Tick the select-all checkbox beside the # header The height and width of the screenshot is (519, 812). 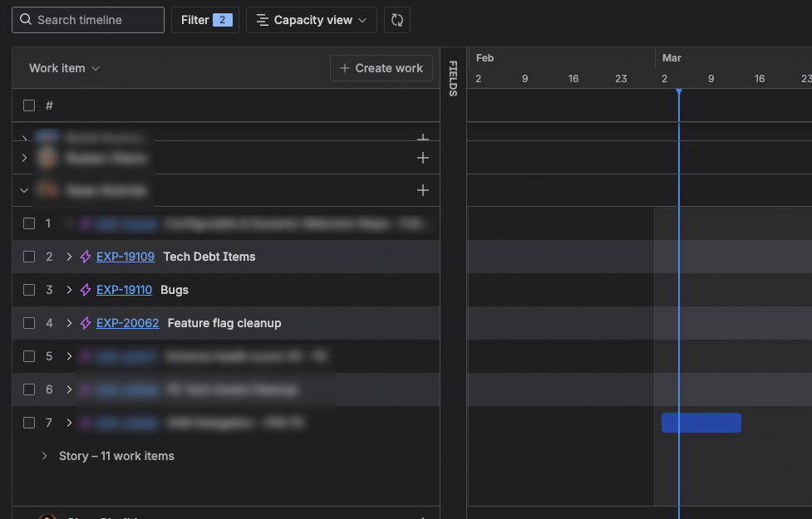pyautogui.click(x=29, y=105)
